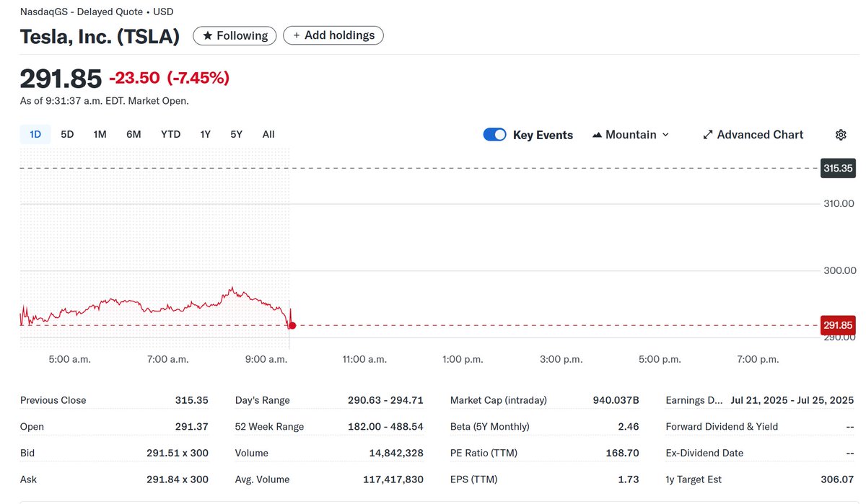866x504 pixels.
Task: Open the Mountain chart type dropdown
Action: point(631,135)
